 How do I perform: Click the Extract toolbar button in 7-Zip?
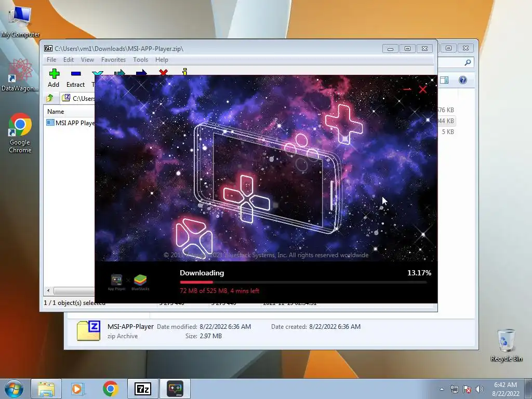coord(75,78)
